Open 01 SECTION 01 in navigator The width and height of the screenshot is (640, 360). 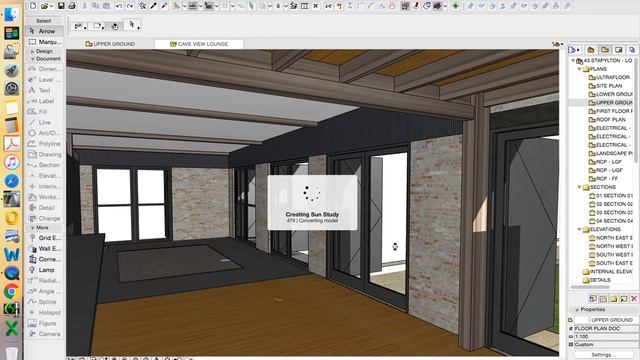(x=611, y=196)
